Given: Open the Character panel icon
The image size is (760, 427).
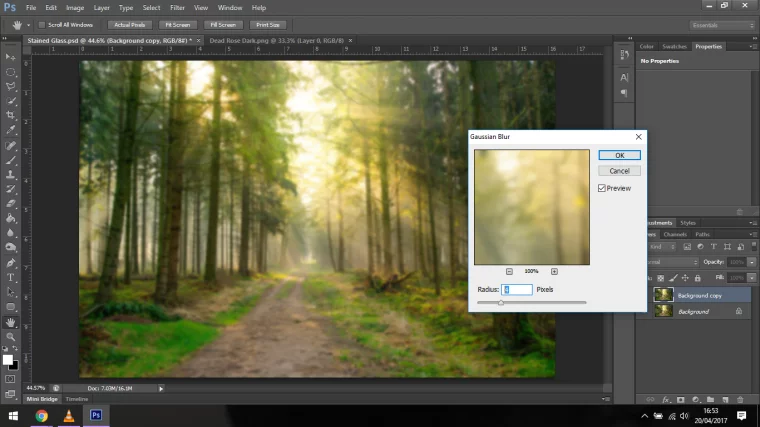Looking at the screenshot, I should tap(624, 77).
